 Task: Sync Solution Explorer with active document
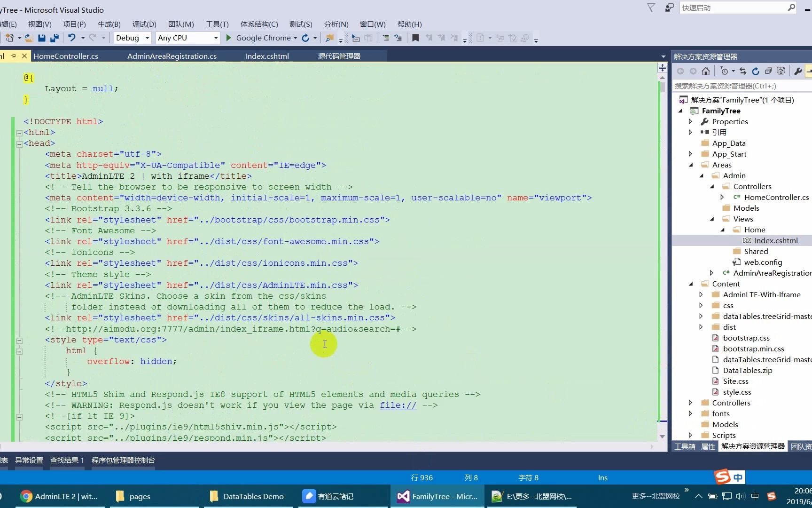[743, 71]
